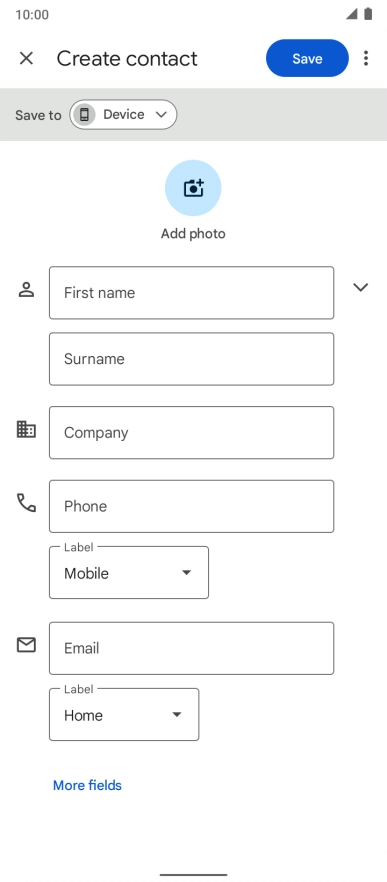Close the Create contact screen

pos(26,58)
